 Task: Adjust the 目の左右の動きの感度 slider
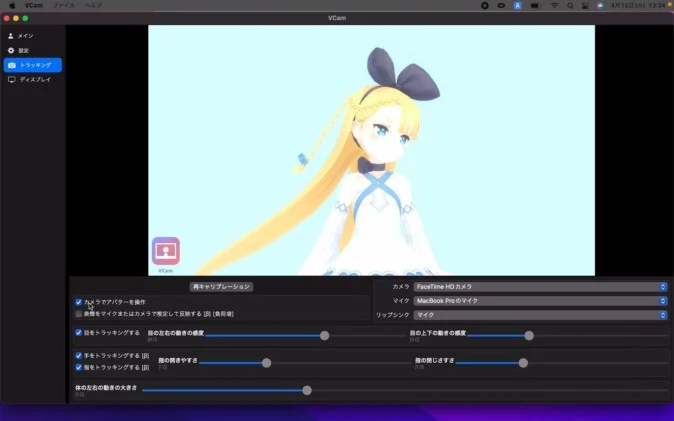click(x=325, y=336)
